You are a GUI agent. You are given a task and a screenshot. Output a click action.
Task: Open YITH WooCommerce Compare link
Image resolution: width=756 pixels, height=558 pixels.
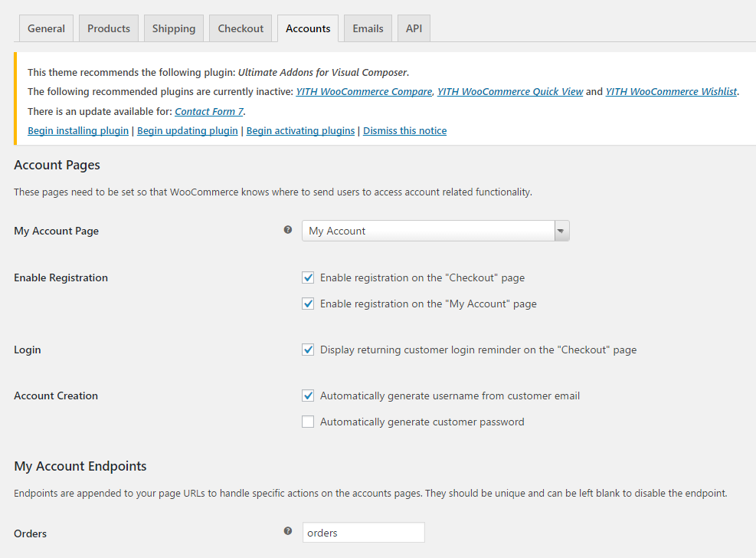(364, 92)
